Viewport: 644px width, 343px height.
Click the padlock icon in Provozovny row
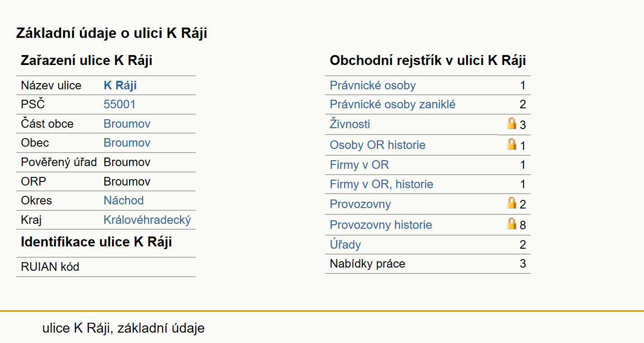[511, 203]
